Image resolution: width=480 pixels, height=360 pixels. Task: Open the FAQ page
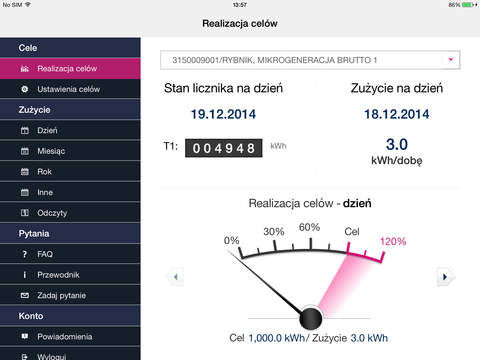point(70,254)
